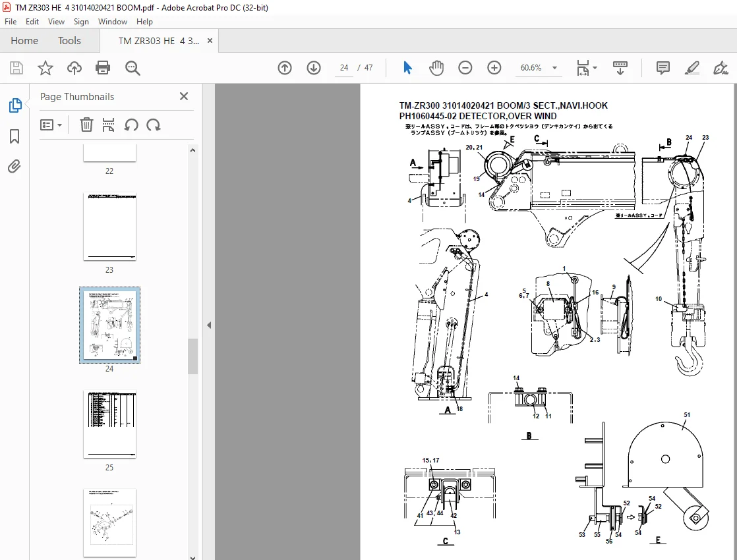Expand the fit page options arrow

(595, 68)
